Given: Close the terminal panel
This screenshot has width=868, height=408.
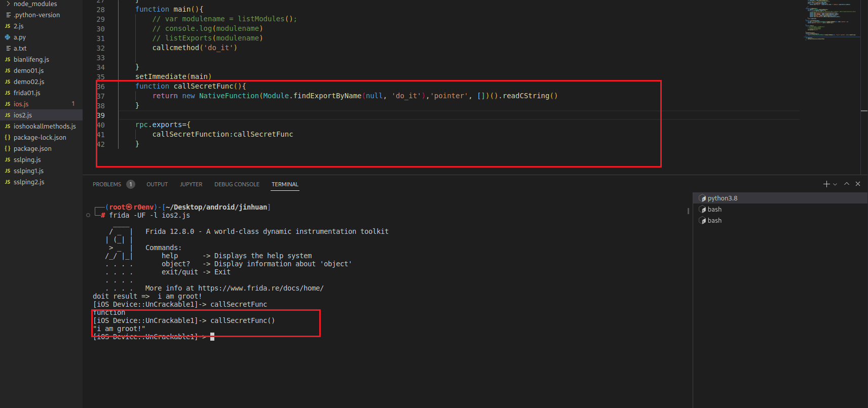Looking at the screenshot, I should pyautogui.click(x=858, y=184).
